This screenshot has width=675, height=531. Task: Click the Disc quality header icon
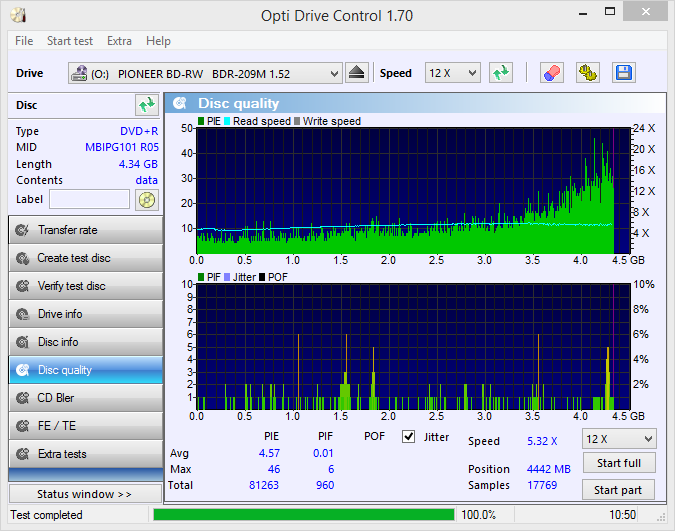[180, 103]
